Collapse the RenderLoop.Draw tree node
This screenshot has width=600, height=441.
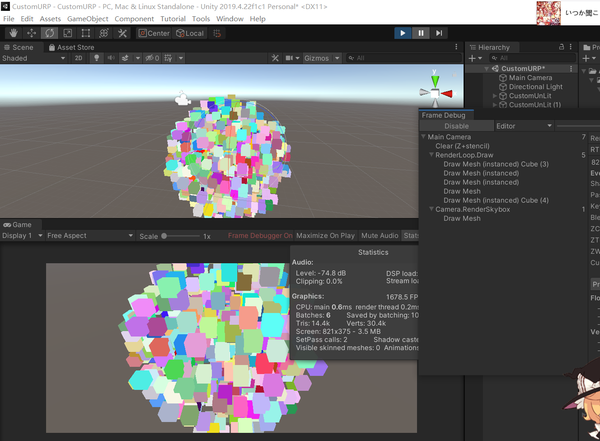[x=431, y=155]
